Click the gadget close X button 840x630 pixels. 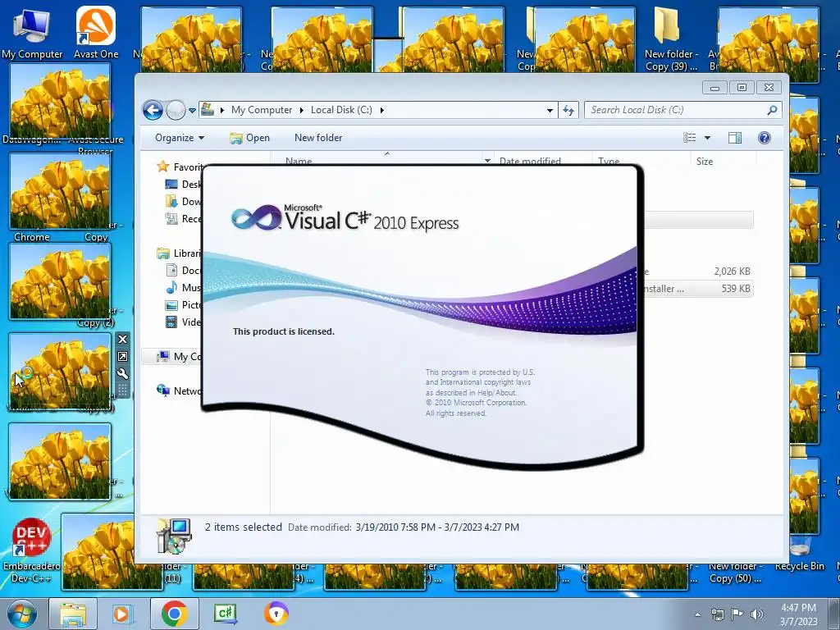point(122,339)
